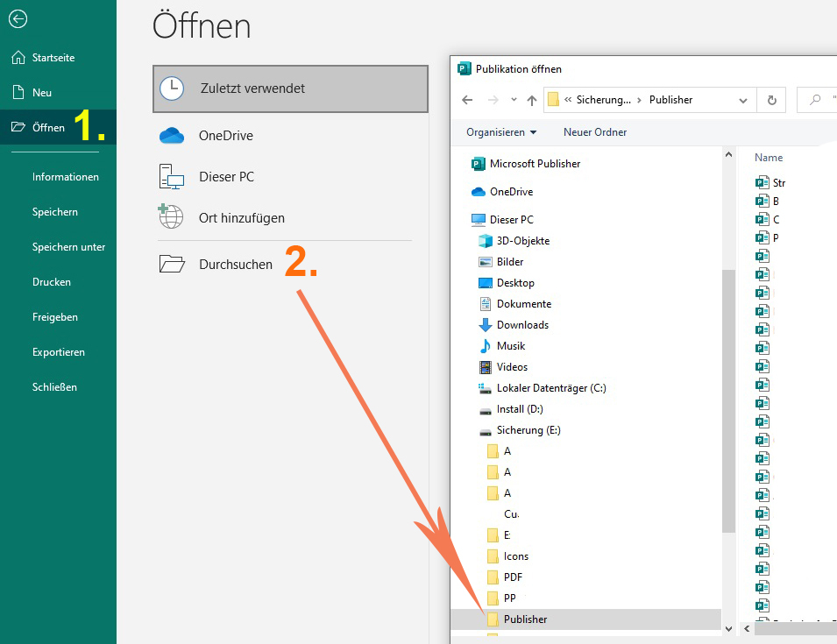
Task: Select the Musik folder
Action: pyautogui.click(x=502, y=346)
